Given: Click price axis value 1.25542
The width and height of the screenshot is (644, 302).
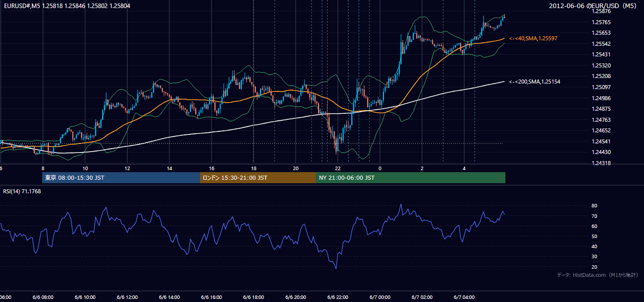Looking at the screenshot, I should (x=601, y=44).
